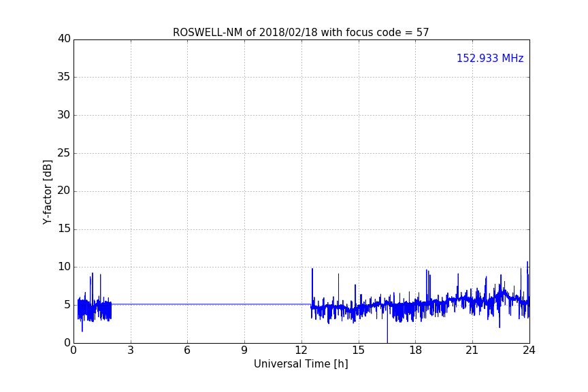Click the y-axis tick label '15'
Screen dimensions: 588x392
tap(64, 229)
